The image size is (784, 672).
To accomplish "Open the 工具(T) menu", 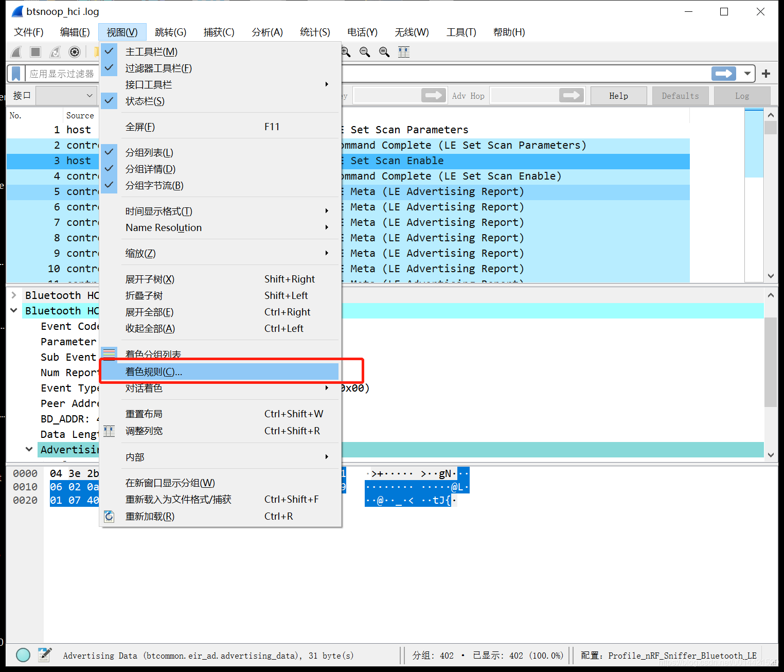I will click(461, 32).
